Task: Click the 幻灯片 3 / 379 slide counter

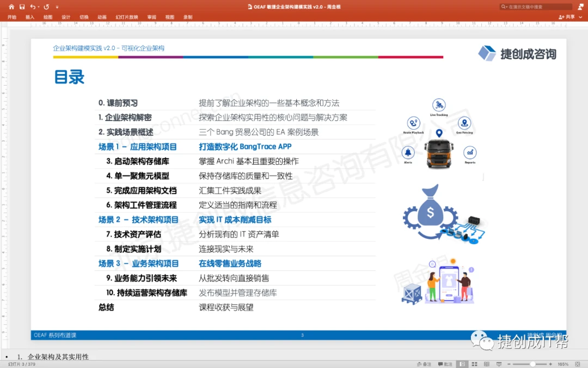Action: [22, 364]
